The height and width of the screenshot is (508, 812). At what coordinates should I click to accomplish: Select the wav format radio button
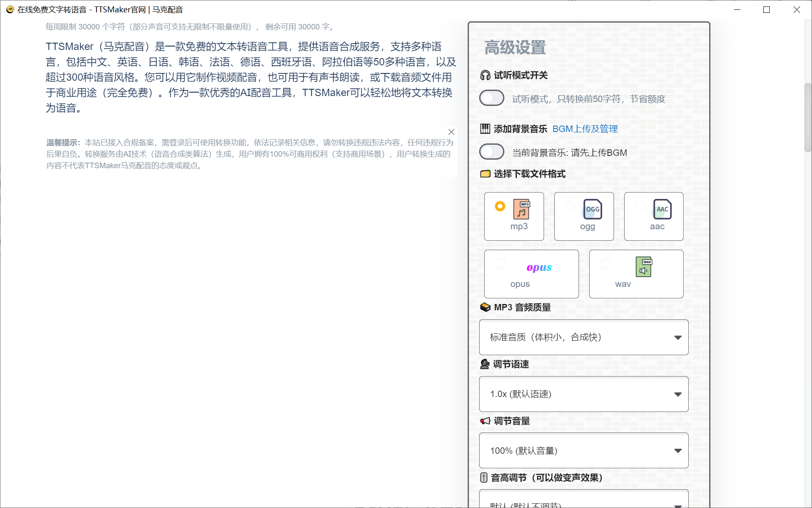click(x=605, y=263)
